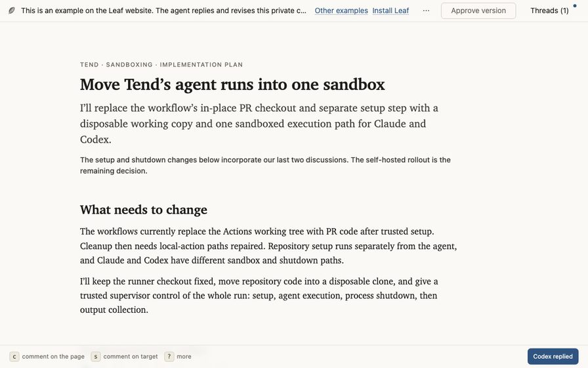Select 'comment on the page' shortcut hint
588x368 pixels.
pos(53,356)
